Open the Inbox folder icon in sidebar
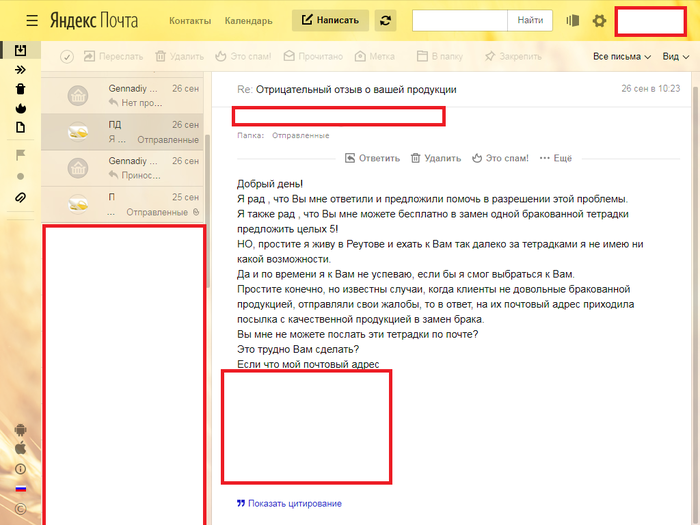Image resolution: width=700 pixels, height=525 pixels. 20,50
